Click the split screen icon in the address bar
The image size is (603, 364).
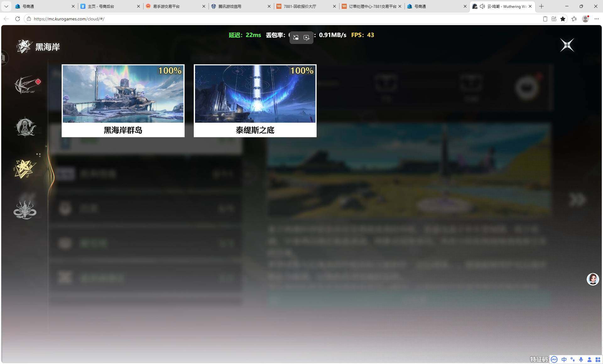tap(554, 19)
